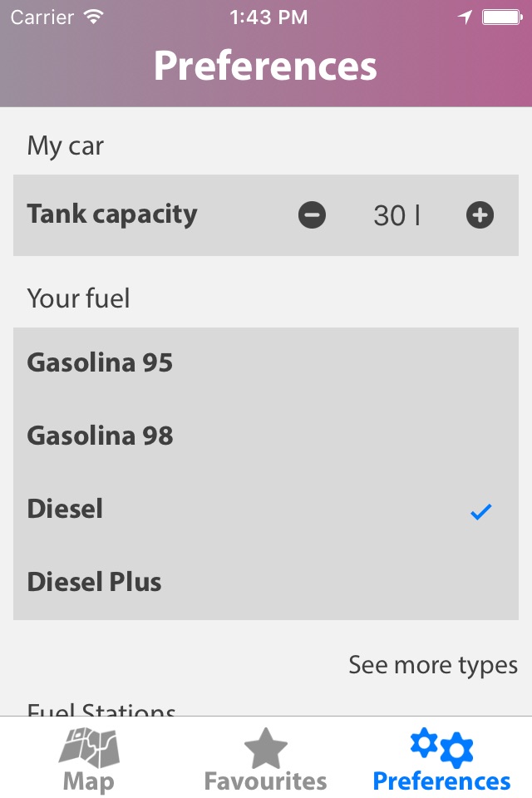
Task: Tap the Preferences gears icon
Action: pyautogui.click(x=441, y=747)
